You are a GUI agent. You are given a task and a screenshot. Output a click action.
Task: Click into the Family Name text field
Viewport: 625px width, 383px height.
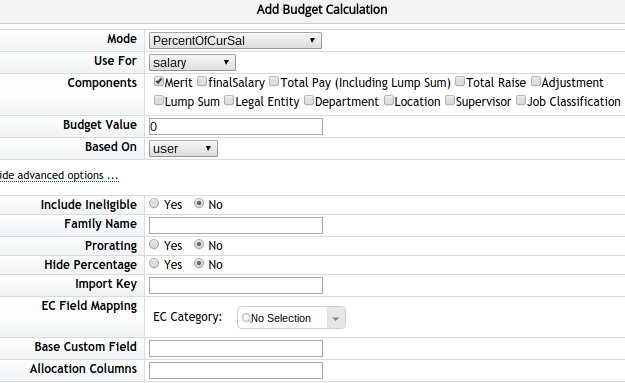point(236,226)
